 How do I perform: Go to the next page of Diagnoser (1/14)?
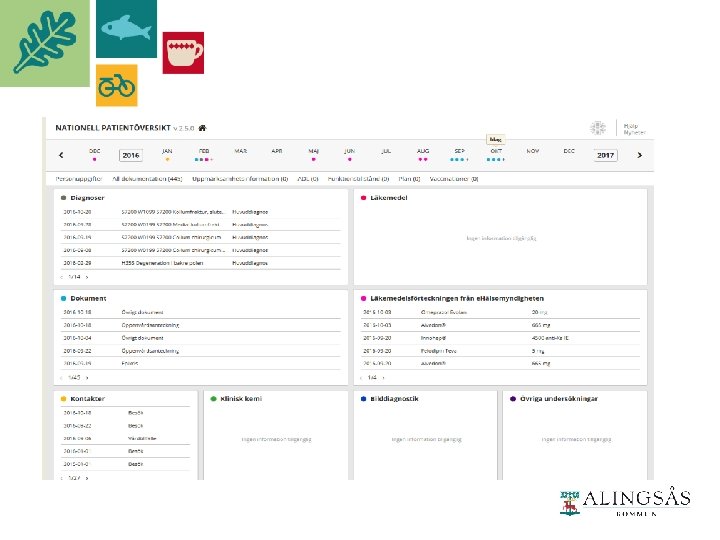click(x=87, y=277)
